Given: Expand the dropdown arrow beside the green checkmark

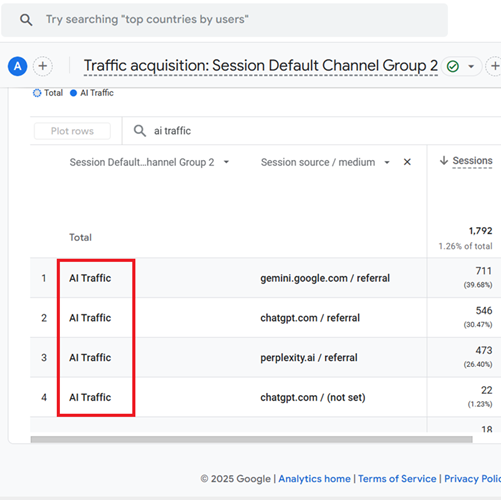Looking at the screenshot, I should [471, 66].
